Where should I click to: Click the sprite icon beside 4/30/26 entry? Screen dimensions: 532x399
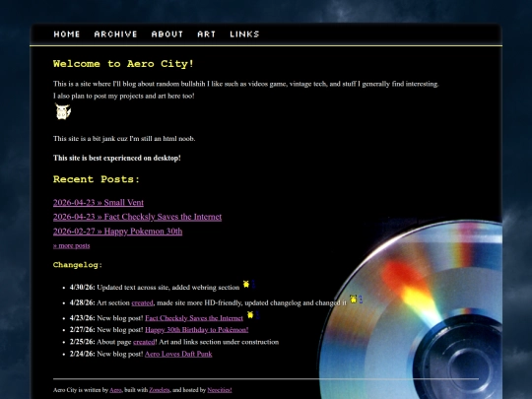point(249,285)
